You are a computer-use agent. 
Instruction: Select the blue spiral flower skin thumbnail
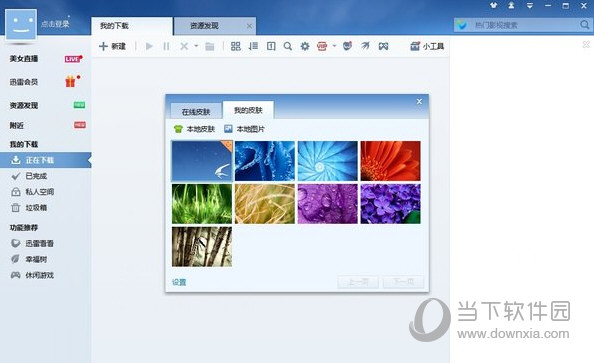click(x=328, y=161)
